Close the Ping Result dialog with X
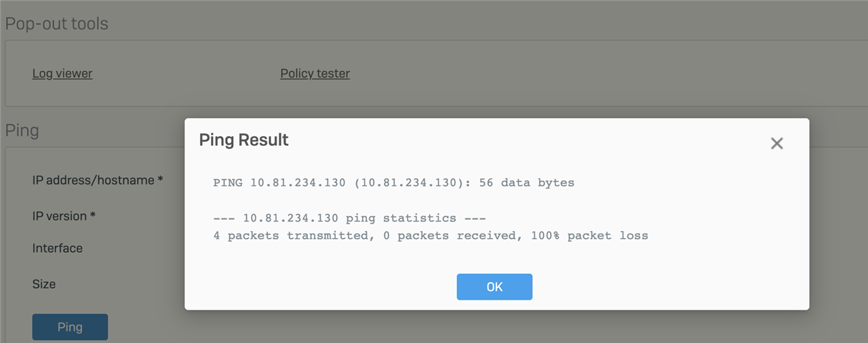Screen dimensions: 868x343 coord(777,143)
